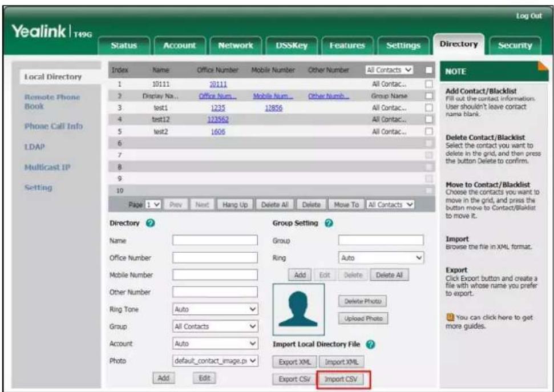Dial test12's office number 123562
This screenshot has width=554, height=392.
pyautogui.click(x=218, y=119)
